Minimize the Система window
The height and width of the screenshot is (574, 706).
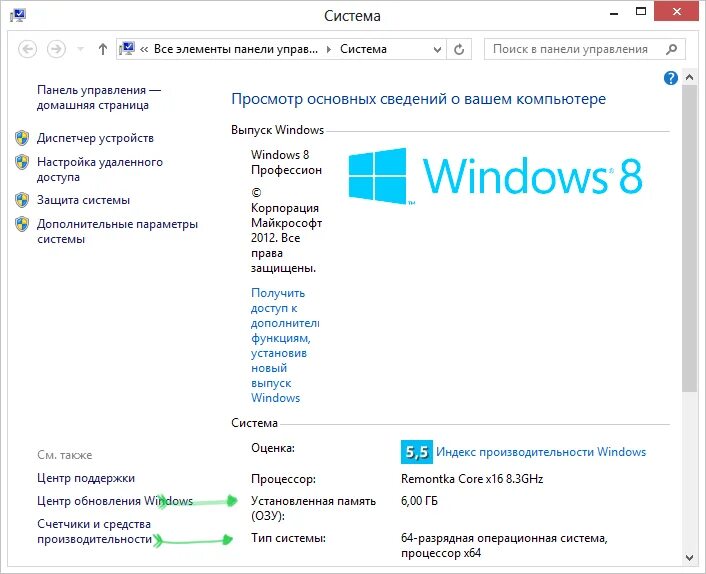pyautogui.click(x=614, y=13)
